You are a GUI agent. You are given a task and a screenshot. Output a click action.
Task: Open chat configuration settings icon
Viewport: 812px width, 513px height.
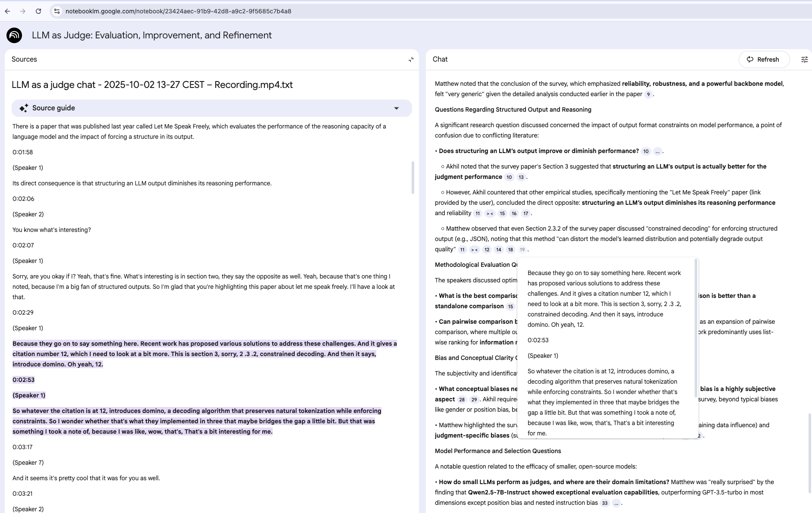pos(804,59)
